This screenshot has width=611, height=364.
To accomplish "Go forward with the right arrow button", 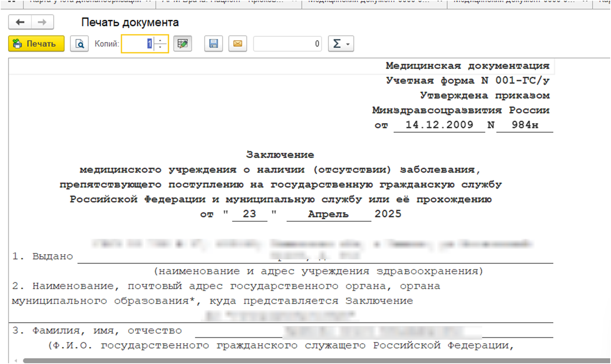I will 42,23.
